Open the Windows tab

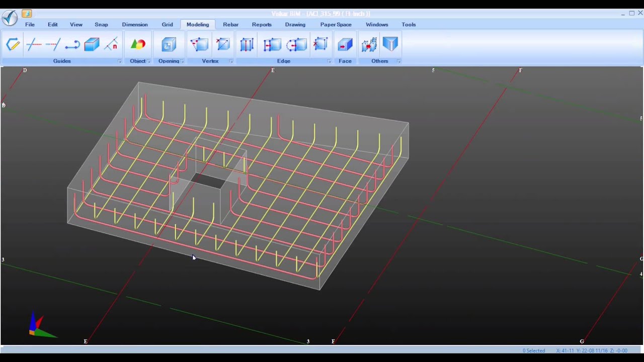(377, 25)
